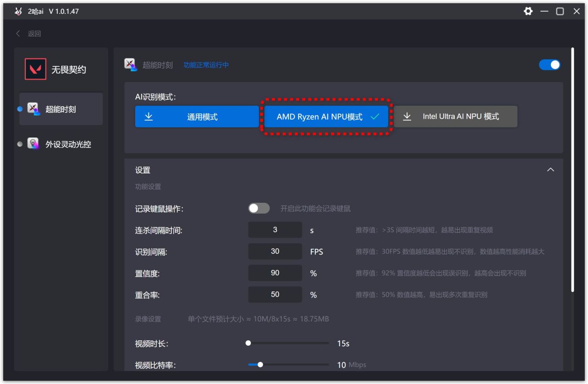Viewport: 588px width, 384px height.
Task: Click the vertical scrollbar of the settings panel
Action: (x=572, y=170)
